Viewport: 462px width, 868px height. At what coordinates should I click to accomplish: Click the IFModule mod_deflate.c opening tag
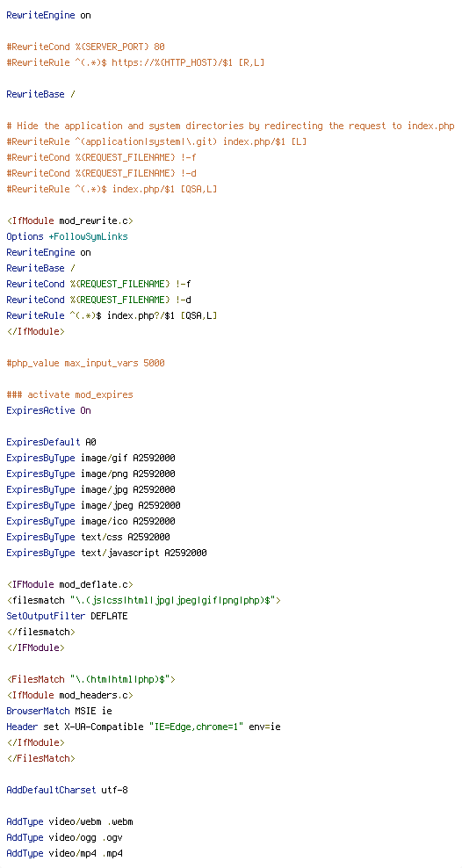(69, 584)
